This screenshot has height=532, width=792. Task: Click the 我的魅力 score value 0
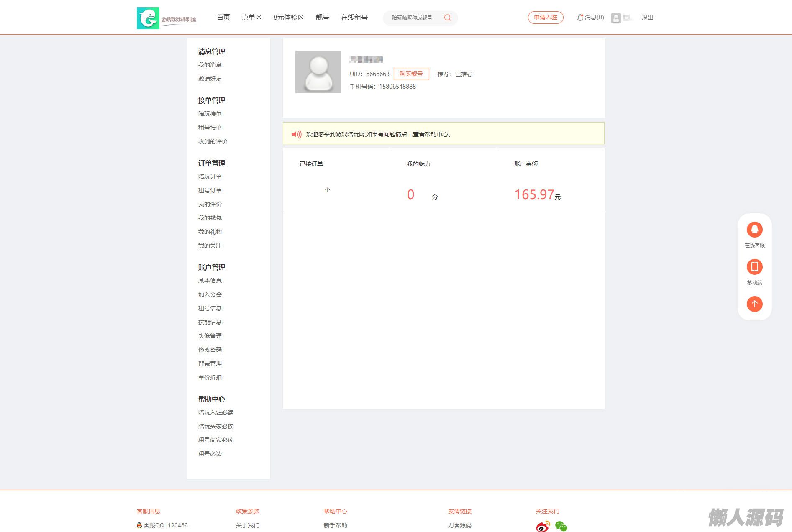pyautogui.click(x=411, y=194)
